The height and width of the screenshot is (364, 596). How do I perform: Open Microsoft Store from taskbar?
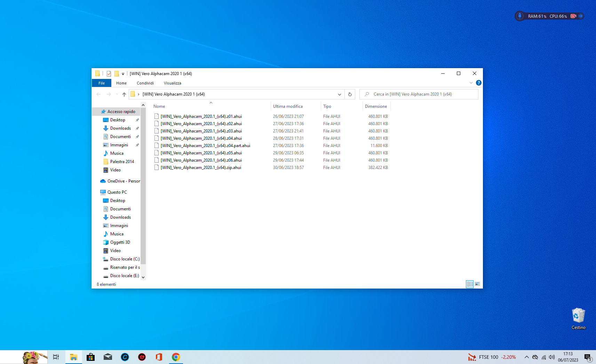click(x=90, y=357)
